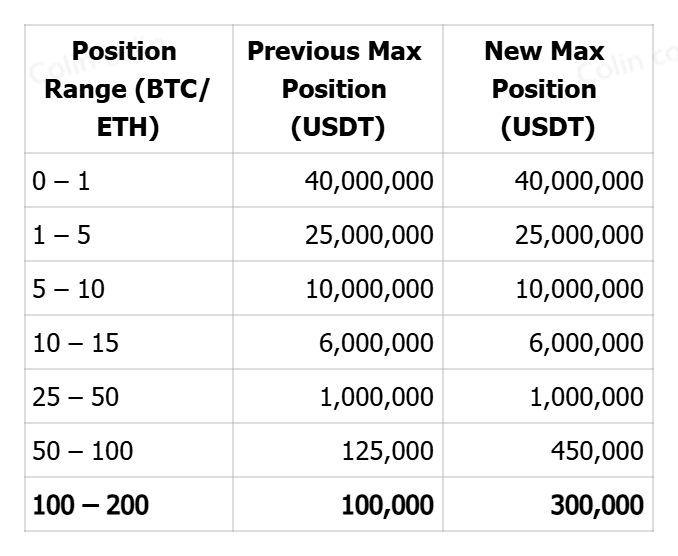Select the 10 – 15 position range cell
Screen dimensions: 678x556
(x=75, y=343)
